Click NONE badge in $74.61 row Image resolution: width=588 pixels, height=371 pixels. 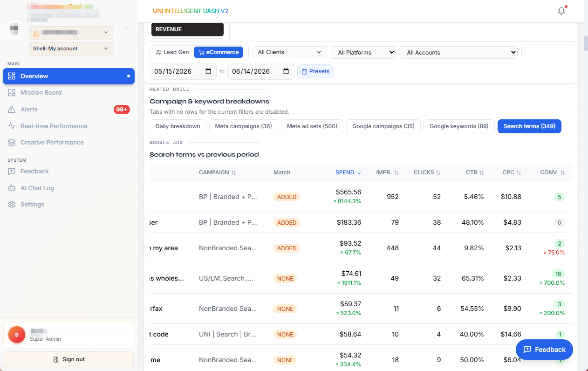[285, 279]
